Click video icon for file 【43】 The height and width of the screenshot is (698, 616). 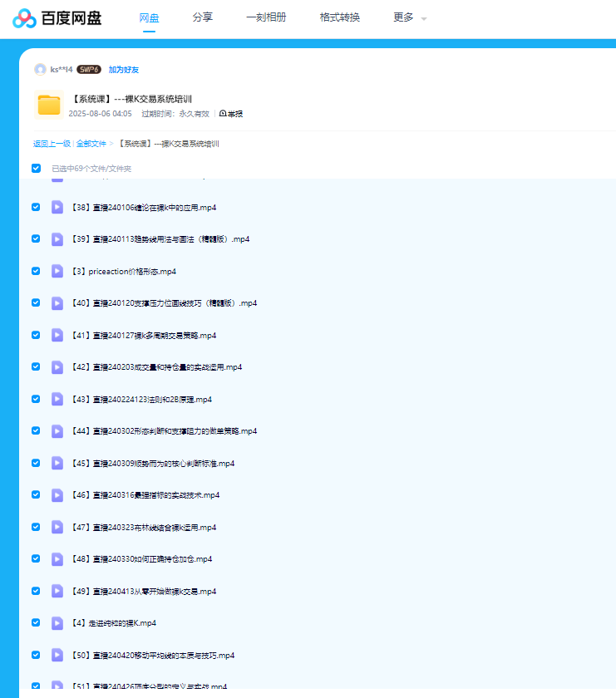click(x=57, y=400)
